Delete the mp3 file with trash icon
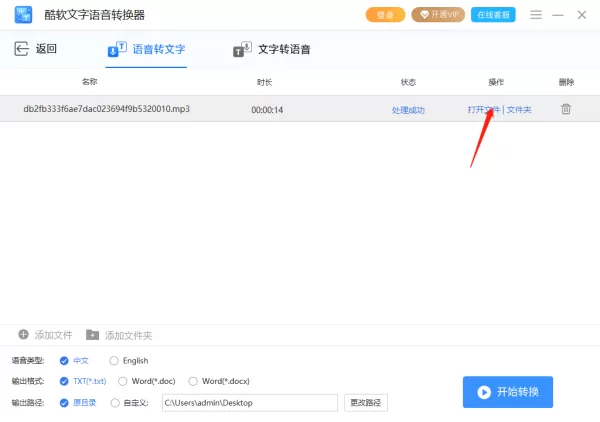Viewport: 600px width, 422px height. (x=566, y=109)
